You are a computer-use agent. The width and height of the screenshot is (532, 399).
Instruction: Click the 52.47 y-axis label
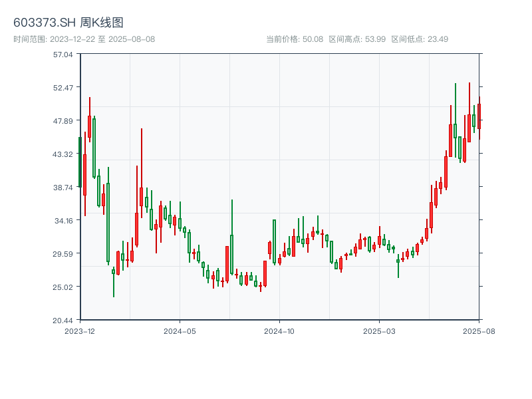point(63,88)
